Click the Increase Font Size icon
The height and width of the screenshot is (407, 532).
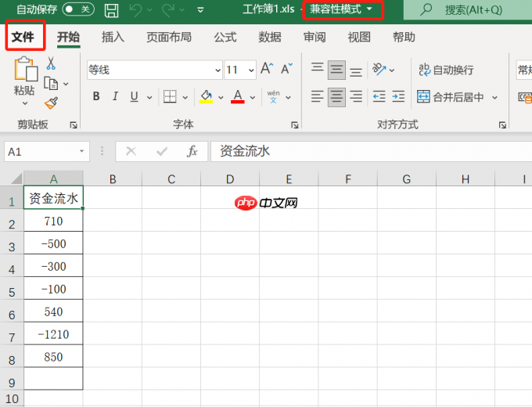point(267,69)
